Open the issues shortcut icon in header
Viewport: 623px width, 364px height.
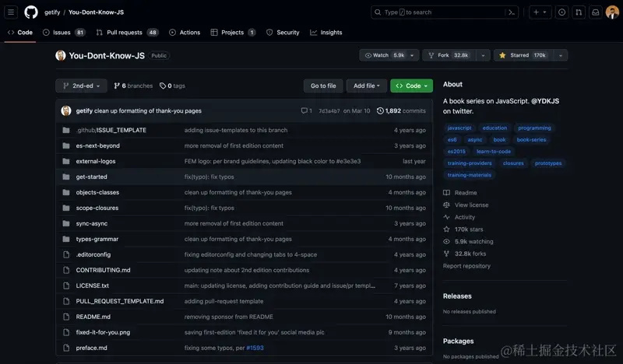(x=561, y=12)
